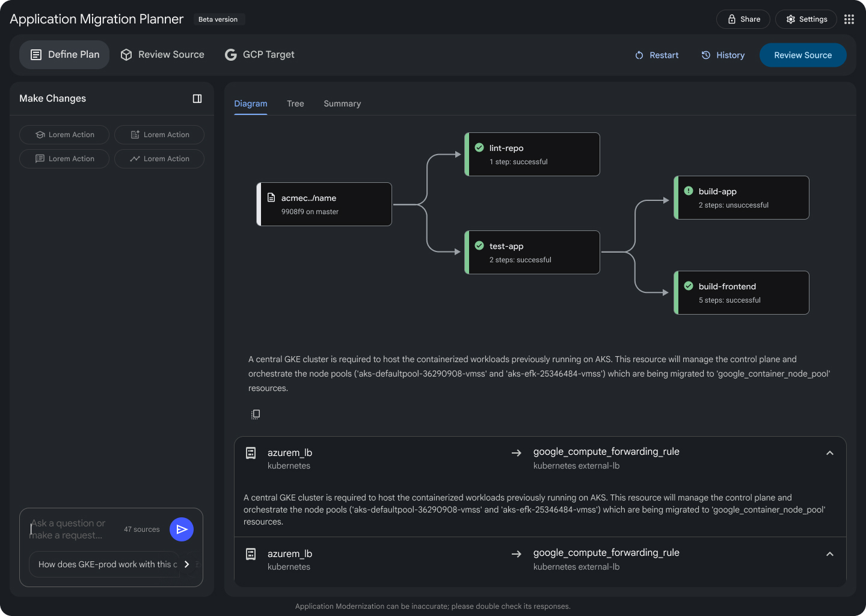866x616 pixels.
Task: Go to the GCP Target step
Action: pyautogui.click(x=260, y=55)
